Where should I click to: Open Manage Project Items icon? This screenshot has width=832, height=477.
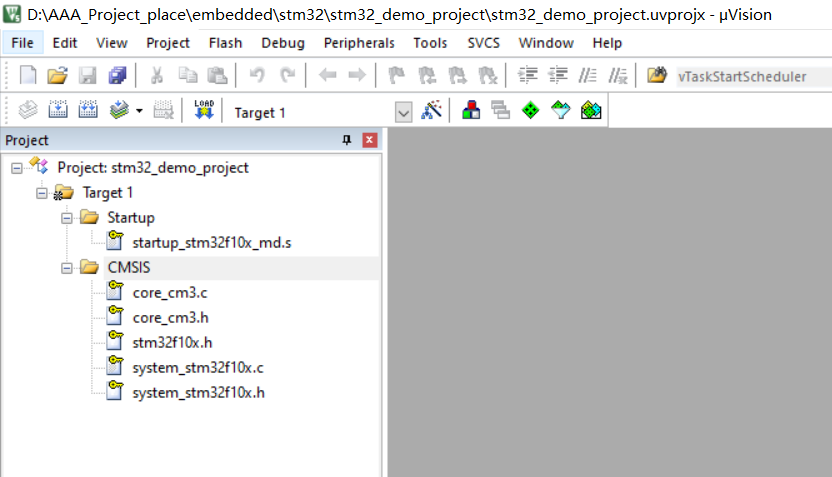(471, 110)
